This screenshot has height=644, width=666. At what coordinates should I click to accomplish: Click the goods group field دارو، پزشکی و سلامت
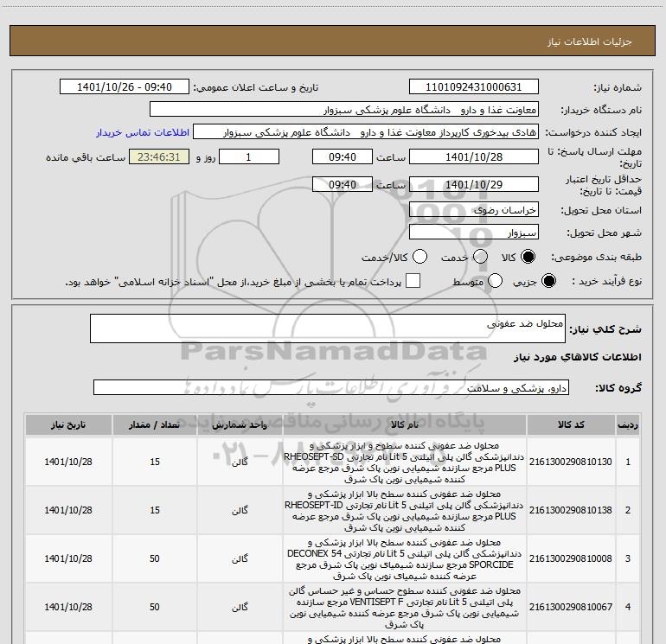pyautogui.click(x=331, y=387)
